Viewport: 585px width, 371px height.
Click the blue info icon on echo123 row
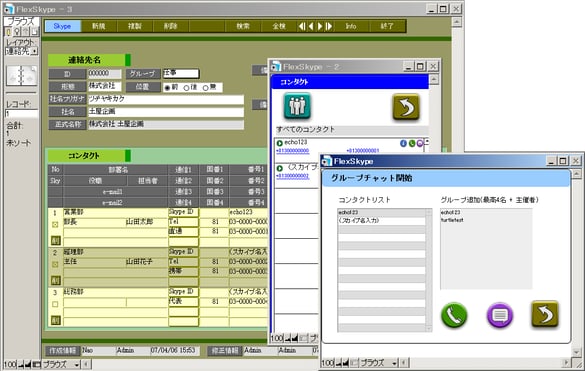coord(403,143)
